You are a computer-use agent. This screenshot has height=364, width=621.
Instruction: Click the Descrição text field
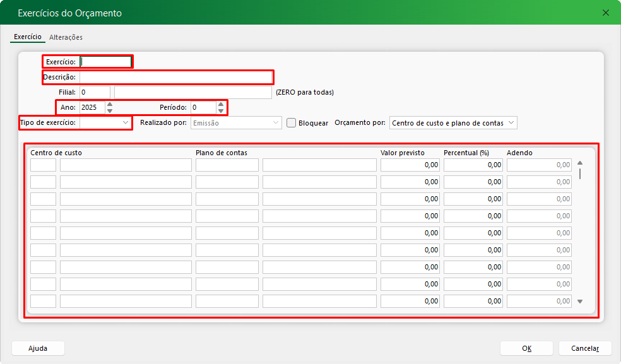175,77
